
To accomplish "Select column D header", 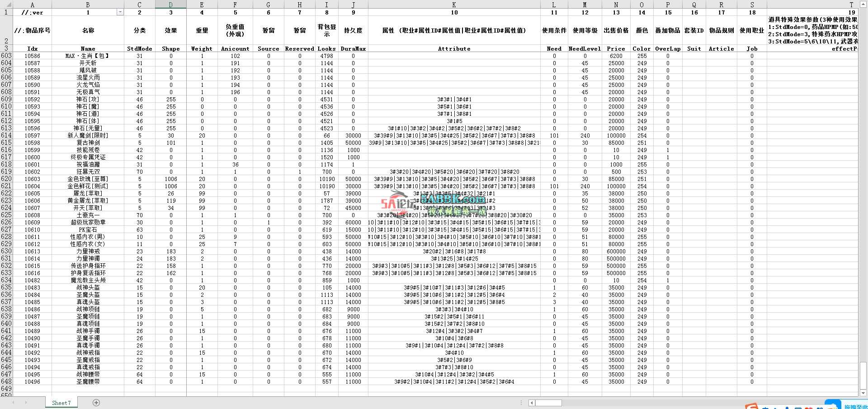I will coord(170,5).
